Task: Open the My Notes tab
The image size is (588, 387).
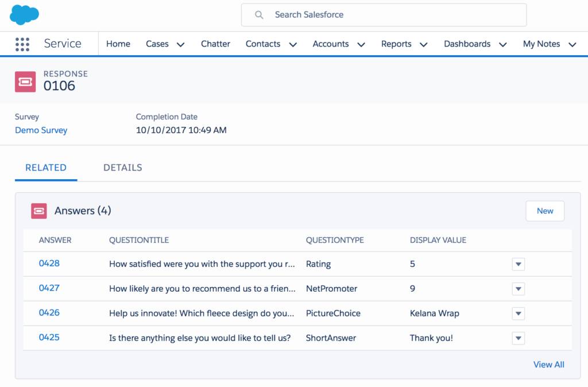Action: [x=541, y=44]
